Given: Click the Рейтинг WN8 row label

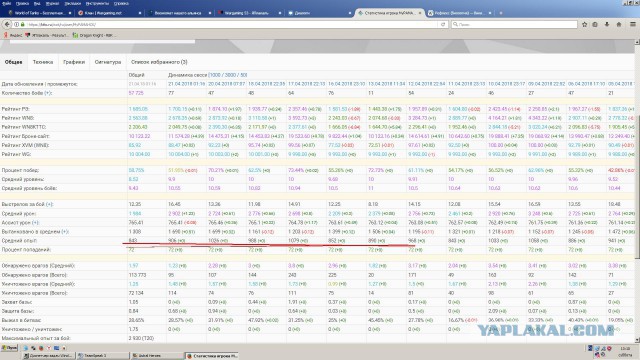Looking at the screenshot, I should point(17,118).
